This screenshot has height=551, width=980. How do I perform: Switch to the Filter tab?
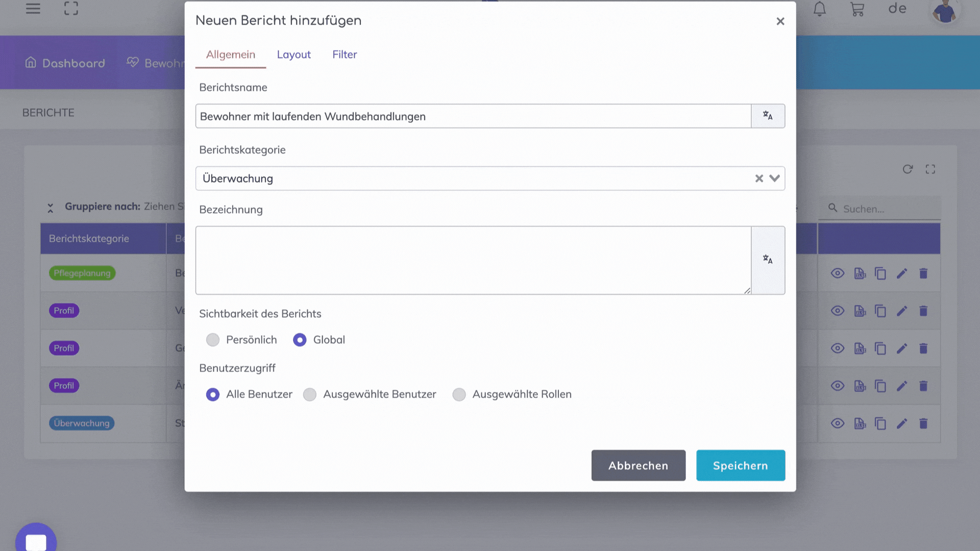click(x=345, y=55)
